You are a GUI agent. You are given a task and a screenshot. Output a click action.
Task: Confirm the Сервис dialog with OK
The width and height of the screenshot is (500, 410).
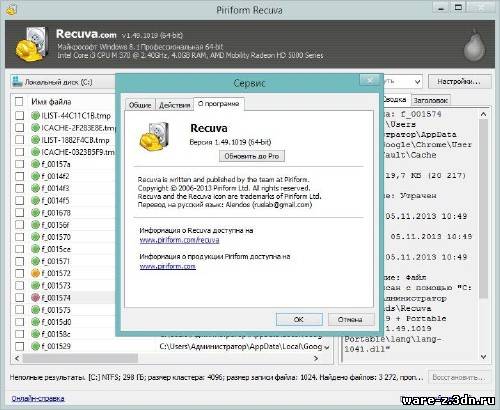(299, 319)
